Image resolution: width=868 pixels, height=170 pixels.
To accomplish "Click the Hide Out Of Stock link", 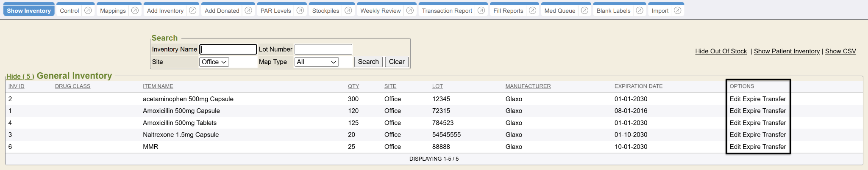I will click(721, 51).
